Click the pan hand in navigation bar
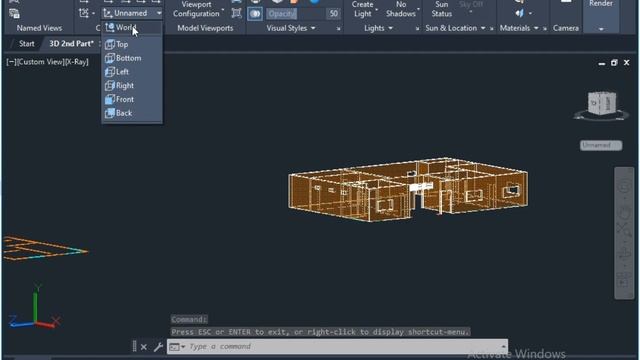The width and height of the screenshot is (640, 360). (624, 212)
